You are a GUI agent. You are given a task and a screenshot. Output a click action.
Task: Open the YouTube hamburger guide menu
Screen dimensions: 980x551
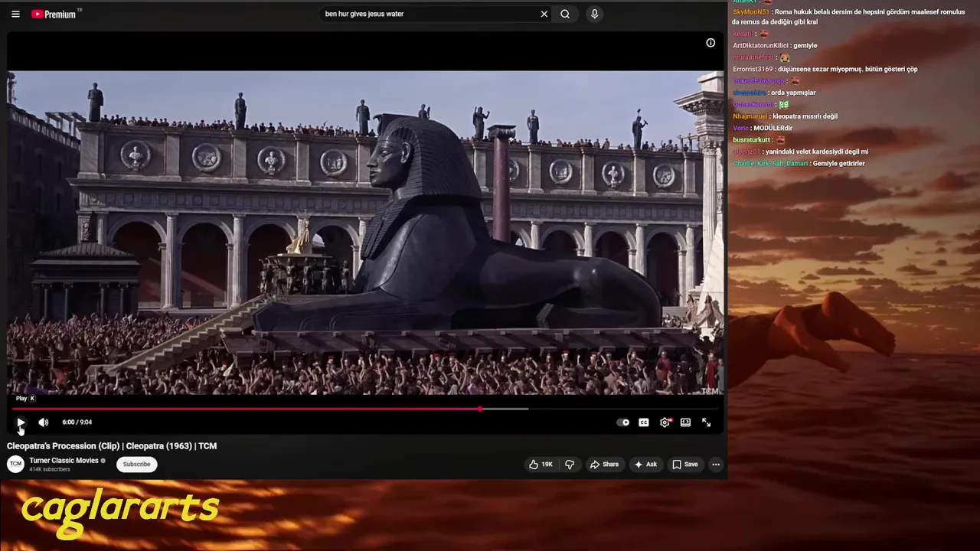(x=15, y=14)
